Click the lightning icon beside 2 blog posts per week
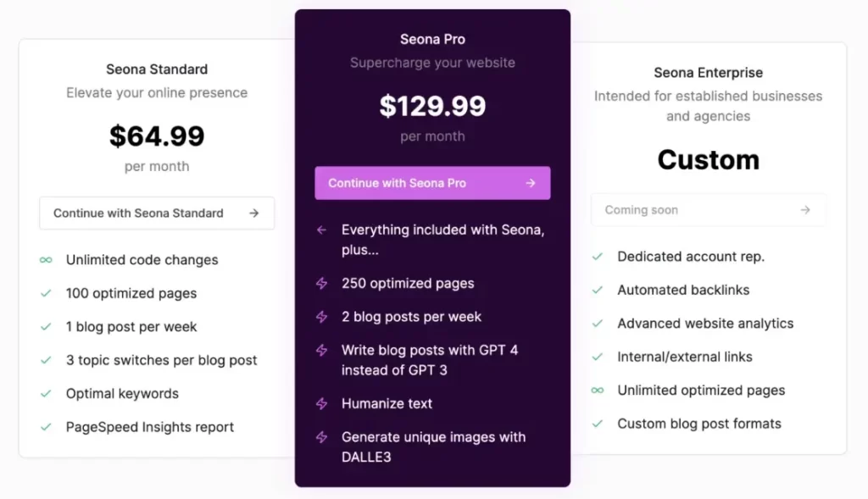 tap(321, 317)
